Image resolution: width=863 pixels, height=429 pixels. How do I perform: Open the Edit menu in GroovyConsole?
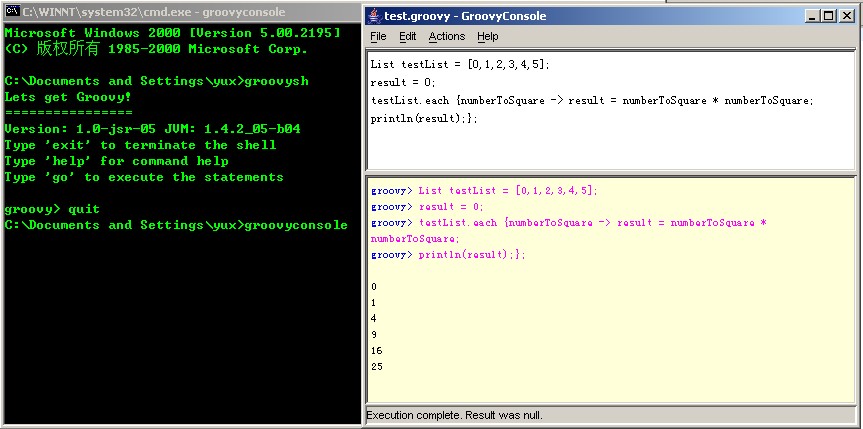pos(407,36)
